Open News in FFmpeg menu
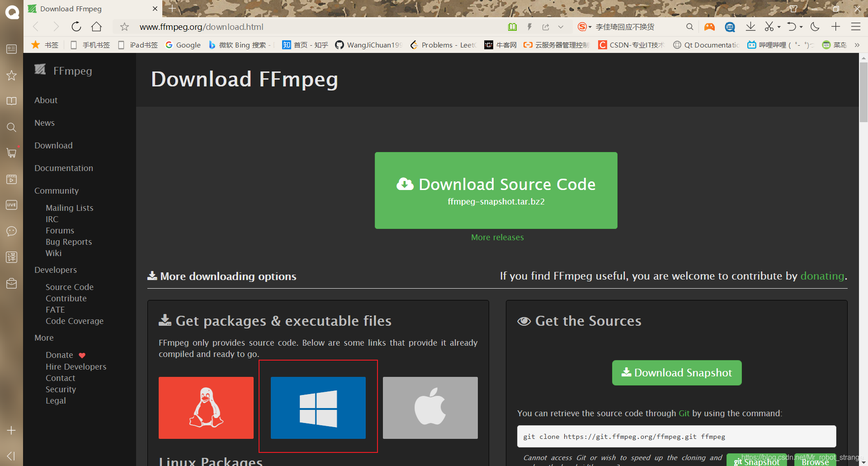The image size is (868, 466). pyautogui.click(x=44, y=123)
